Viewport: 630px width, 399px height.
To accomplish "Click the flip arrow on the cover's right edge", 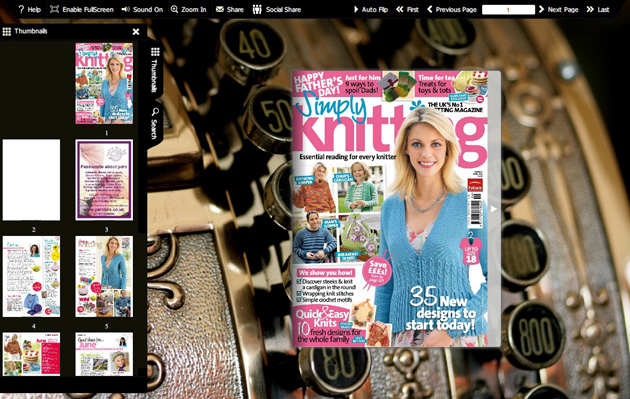I will 494,209.
